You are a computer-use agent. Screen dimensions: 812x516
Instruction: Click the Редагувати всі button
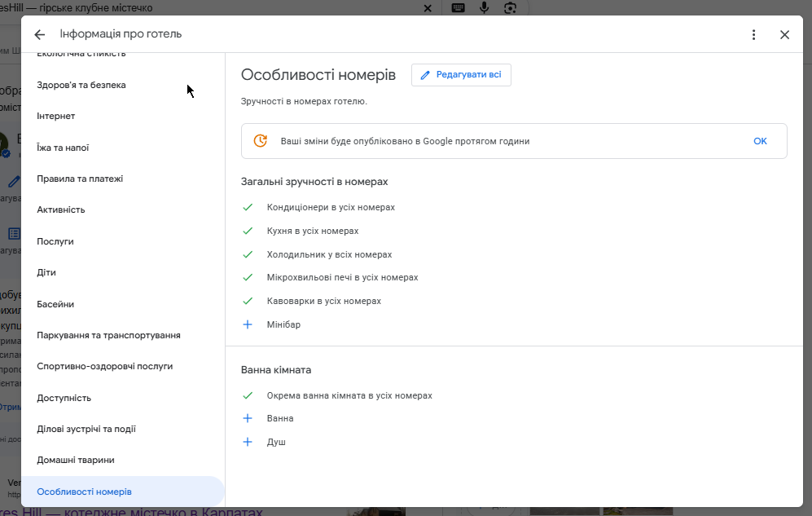461,75
